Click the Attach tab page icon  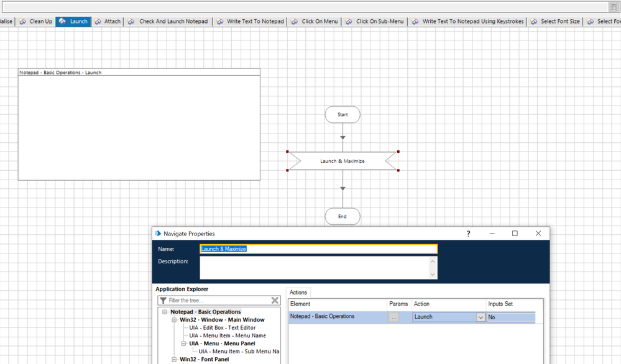[x=98, y=21]
